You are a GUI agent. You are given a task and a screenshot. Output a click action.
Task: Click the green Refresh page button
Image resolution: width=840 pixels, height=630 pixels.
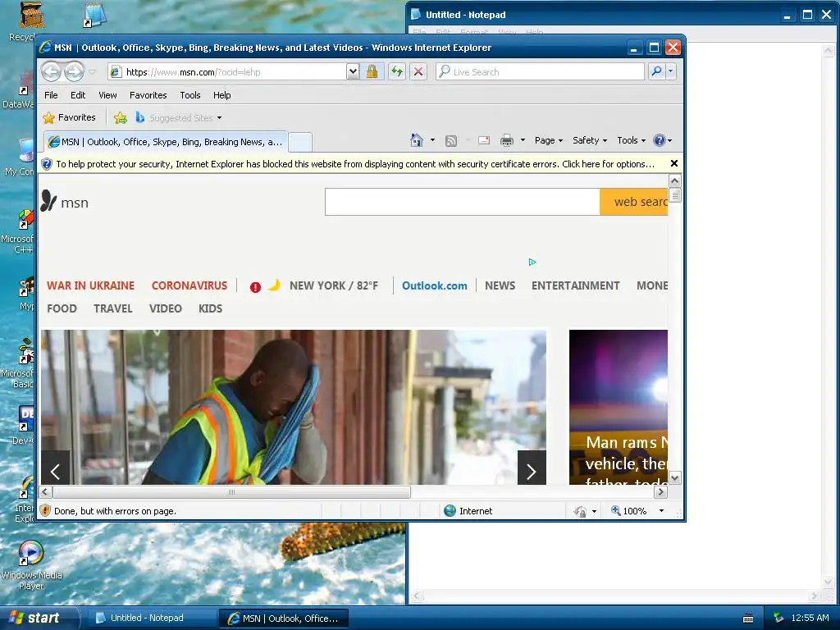click(396, 71)
